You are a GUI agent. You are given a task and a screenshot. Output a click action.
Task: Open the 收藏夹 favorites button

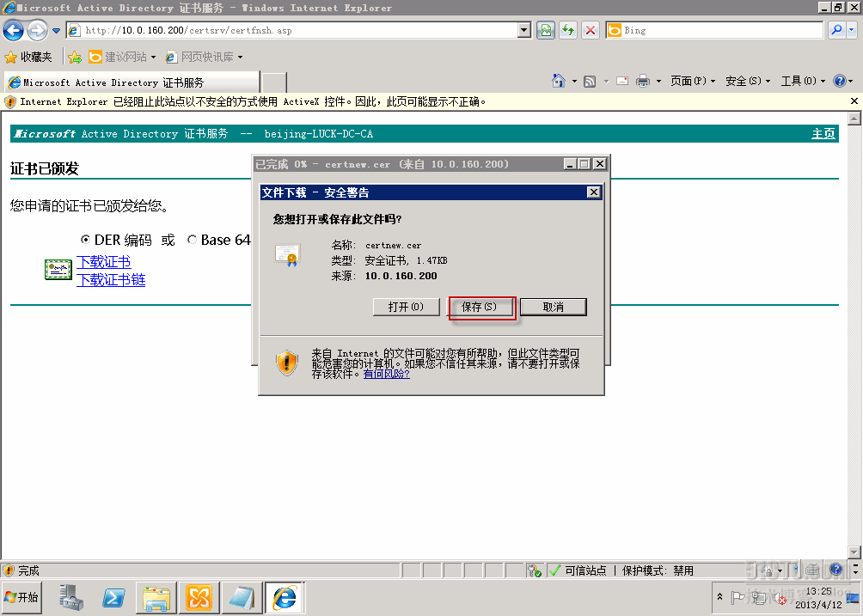28,57
